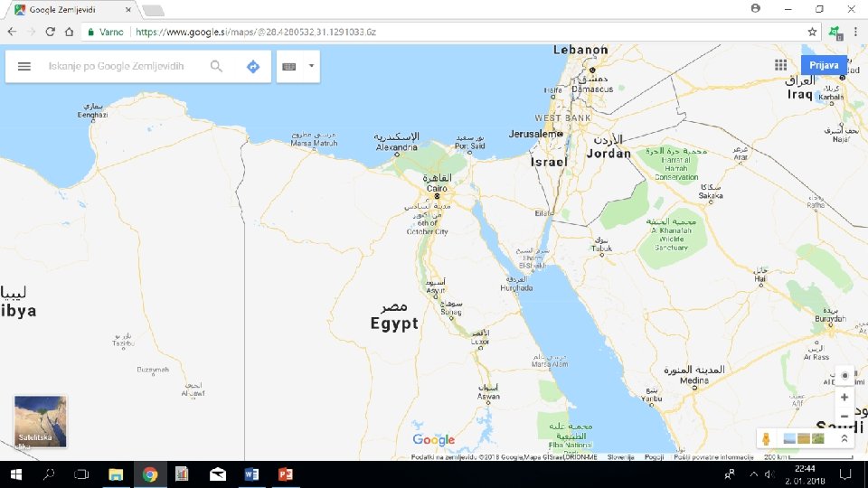Open directions with the blue arrow icon
Screen dimensions: 868x488
(x=253, y=66)
